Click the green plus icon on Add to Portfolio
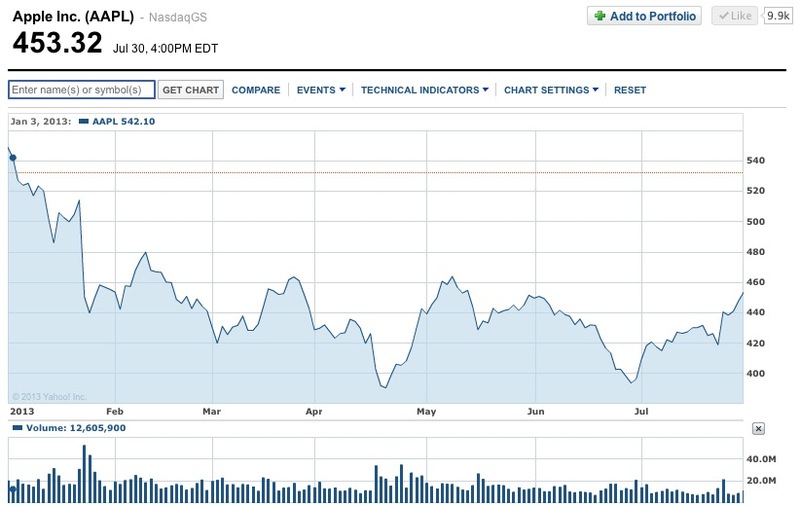Image resolution: width=800 pixels, height=506 pixels. point(600,16)
